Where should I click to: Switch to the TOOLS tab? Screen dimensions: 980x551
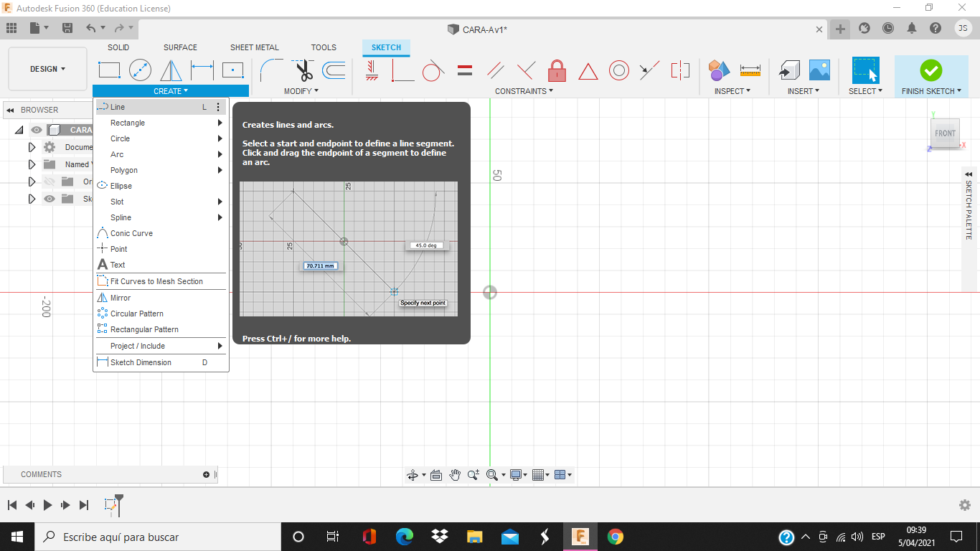click(324, 47)
